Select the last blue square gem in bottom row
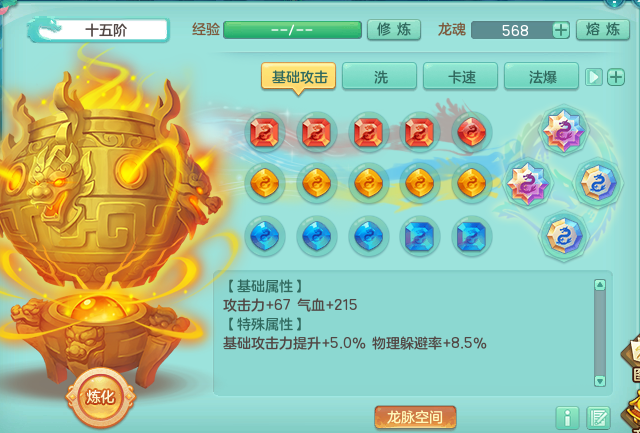 (471, 236)
